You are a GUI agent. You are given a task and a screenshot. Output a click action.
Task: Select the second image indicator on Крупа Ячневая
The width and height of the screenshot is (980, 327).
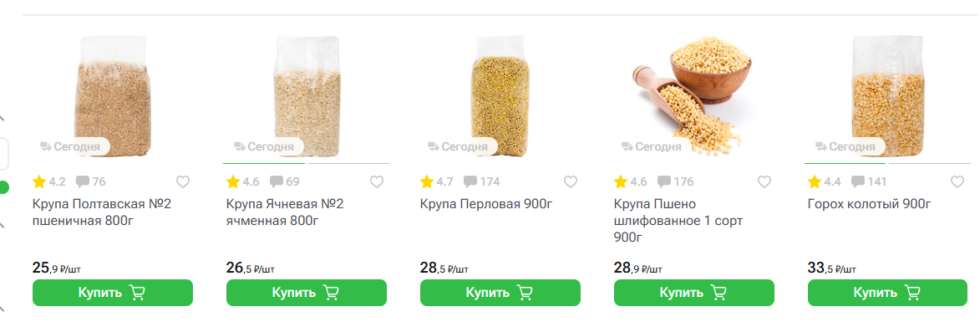(348, 164)
